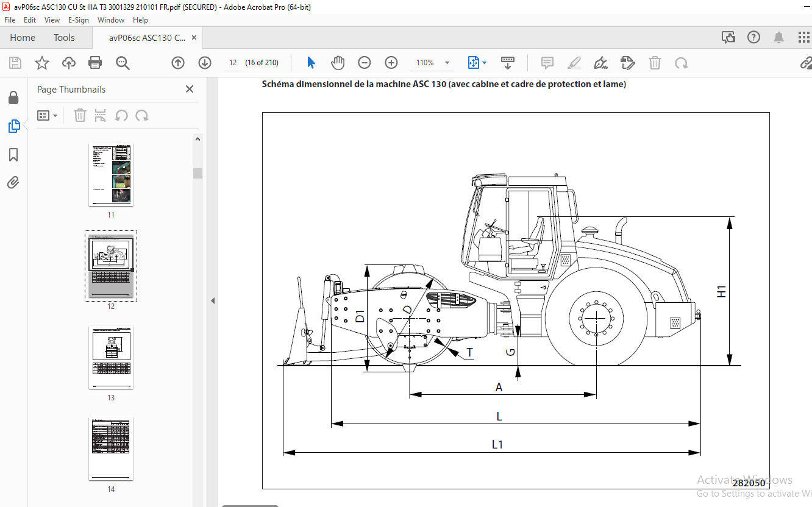This screenshot has height=507, width=812.
Task: Bookmark the document with the star icon
Action: [41, 63]
